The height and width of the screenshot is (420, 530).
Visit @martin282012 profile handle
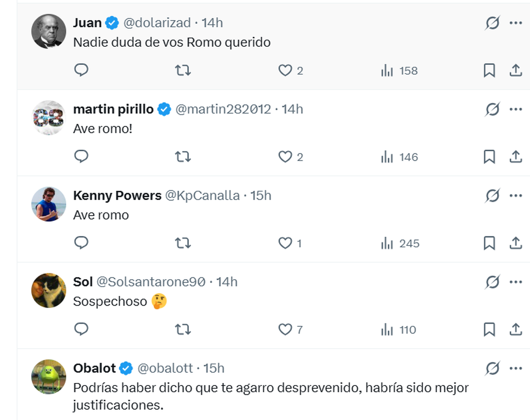223,109
